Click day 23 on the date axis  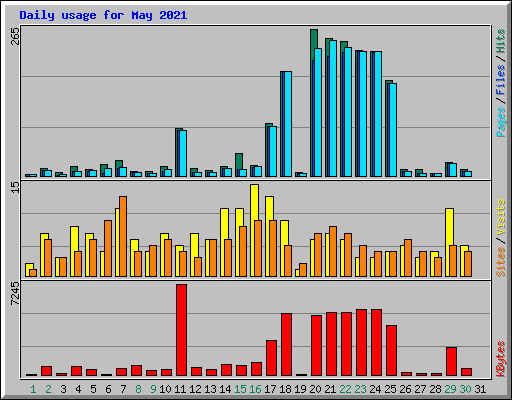tap(360, 389)
